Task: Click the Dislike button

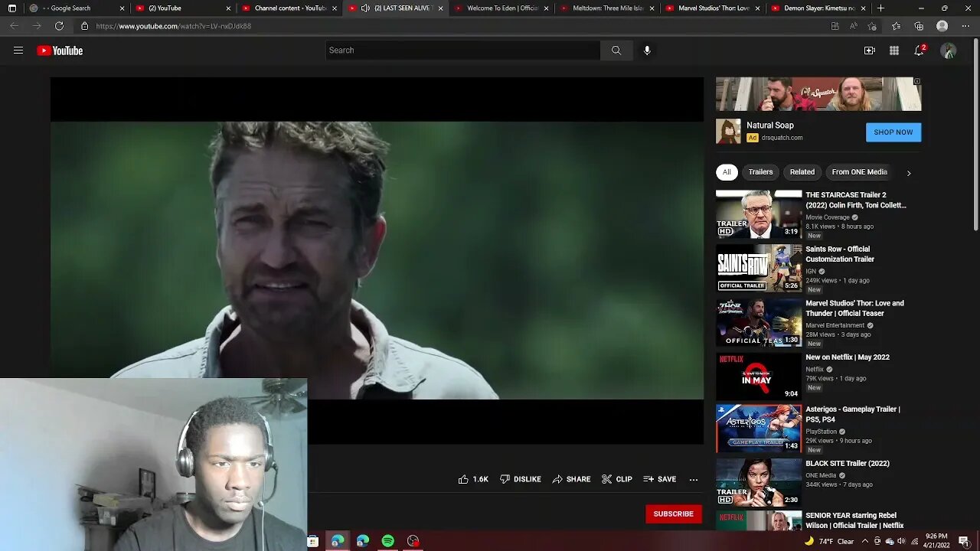Action: click(521, 479)
